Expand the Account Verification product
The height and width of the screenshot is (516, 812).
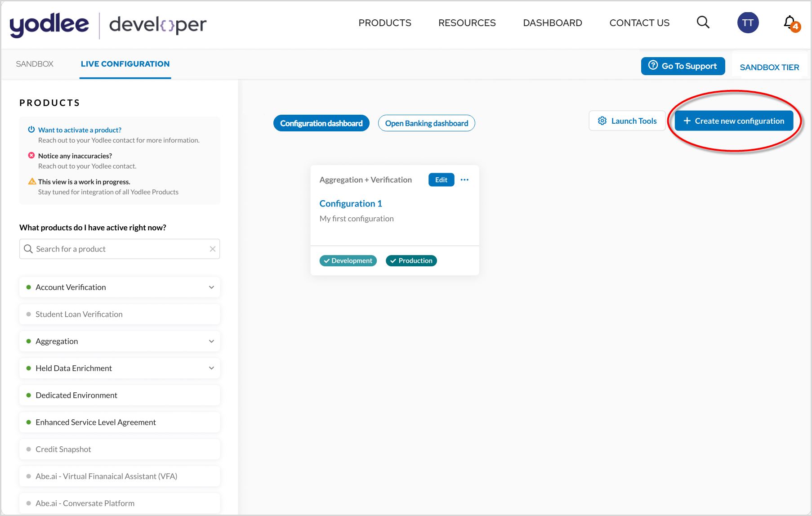211,287
